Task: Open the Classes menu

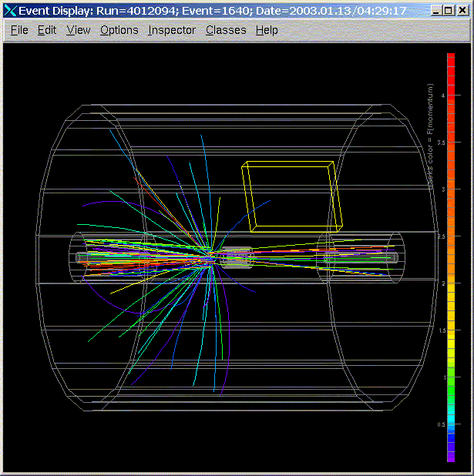Action: point(226,30)
